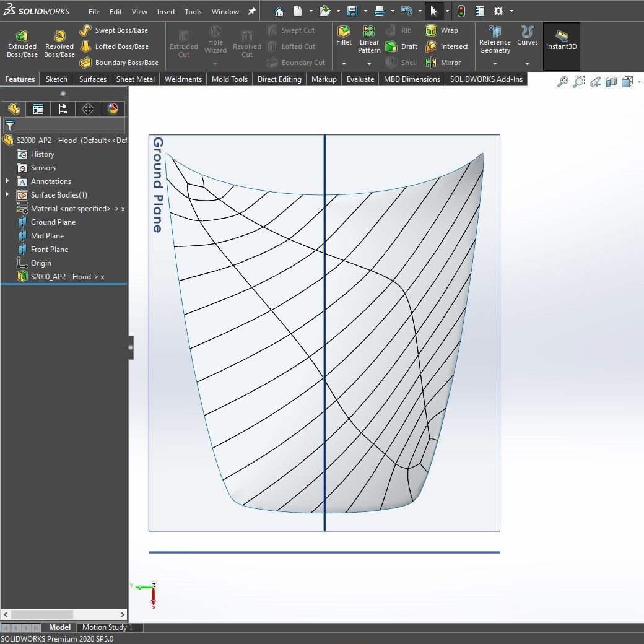Open the New document dropdown arrow

(x=311, y=11)
